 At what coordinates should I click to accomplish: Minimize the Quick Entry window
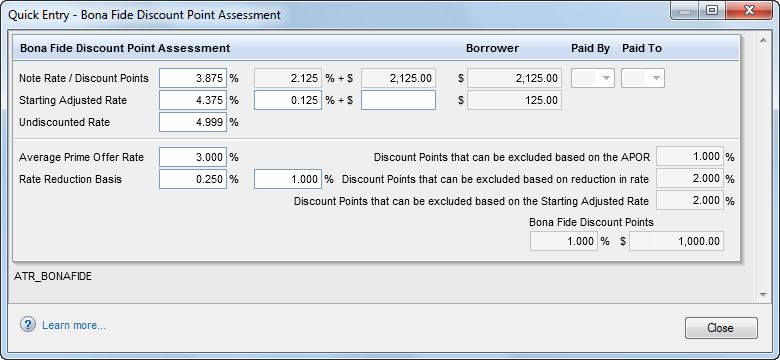point(685,11)
